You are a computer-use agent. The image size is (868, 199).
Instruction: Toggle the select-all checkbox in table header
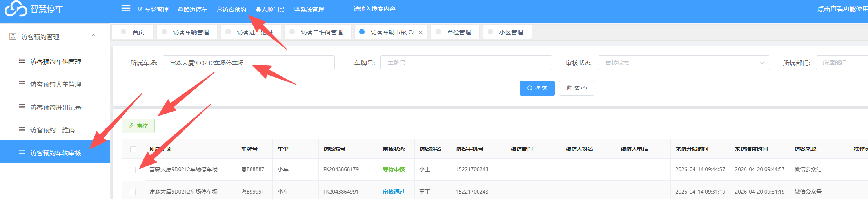[133, 149]
